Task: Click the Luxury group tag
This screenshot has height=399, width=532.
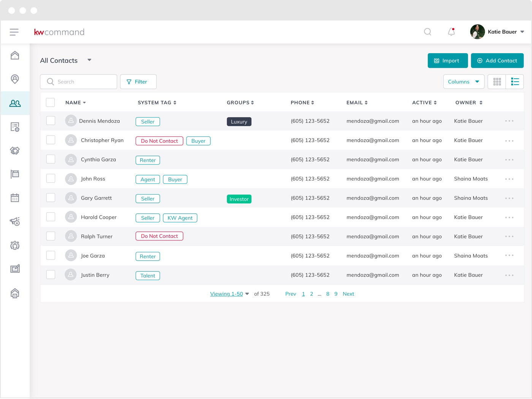Action: click(x=239, y=122)
